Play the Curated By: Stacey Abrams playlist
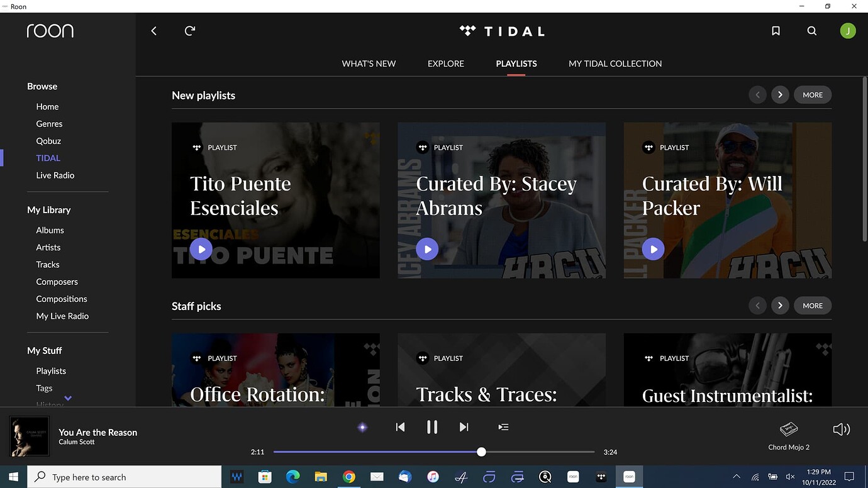 point(427,248)
